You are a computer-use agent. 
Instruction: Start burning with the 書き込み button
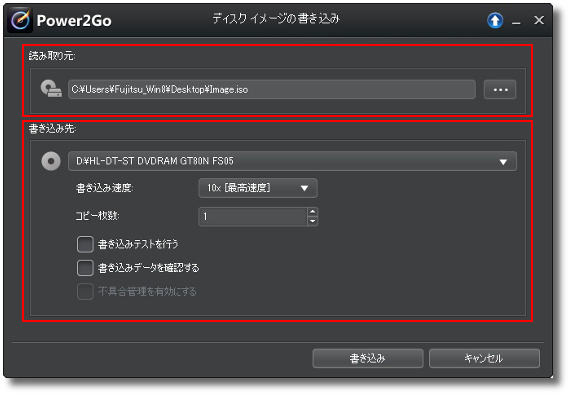point(368,358)
